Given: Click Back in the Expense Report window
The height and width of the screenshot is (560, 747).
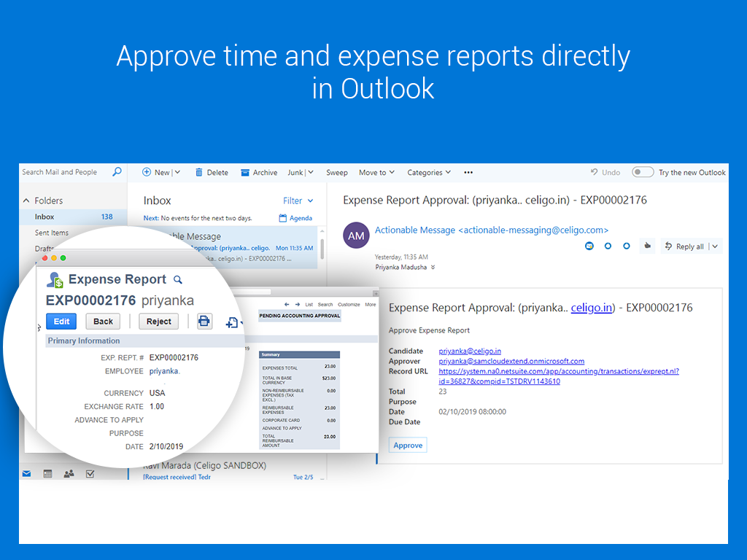Looking at the screenshot, I should [103, 322].
